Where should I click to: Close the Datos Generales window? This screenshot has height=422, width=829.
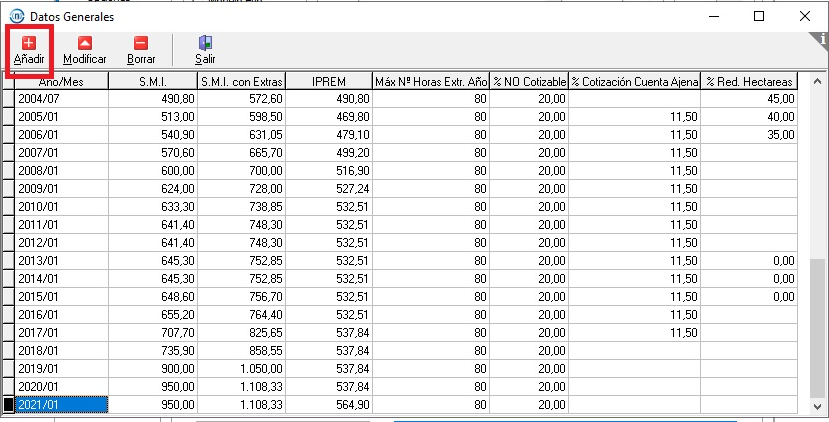(805, 16)
